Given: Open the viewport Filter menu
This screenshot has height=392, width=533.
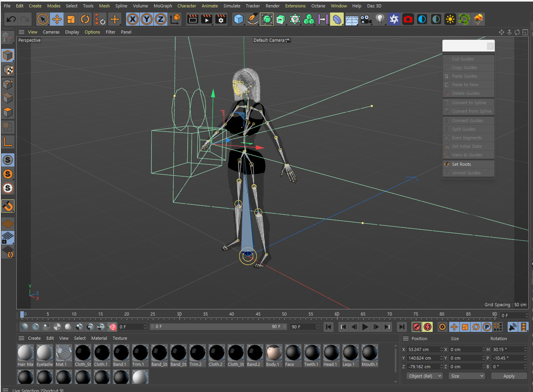Looking at the screenshot, I should (110, 32).
